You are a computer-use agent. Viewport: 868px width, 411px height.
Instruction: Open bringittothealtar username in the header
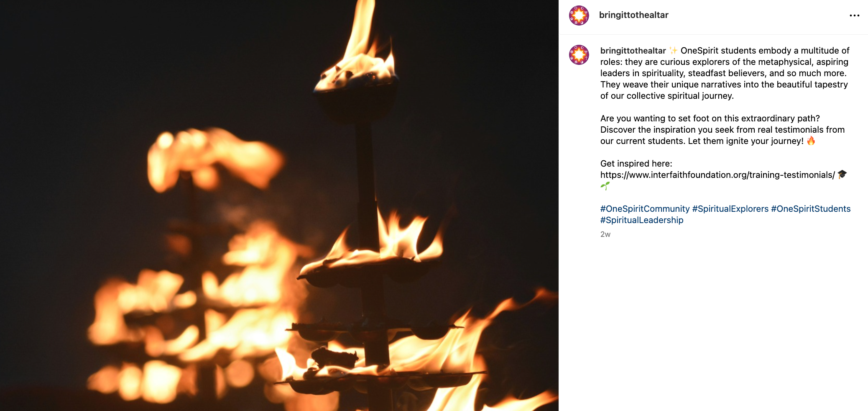point(633,15)
